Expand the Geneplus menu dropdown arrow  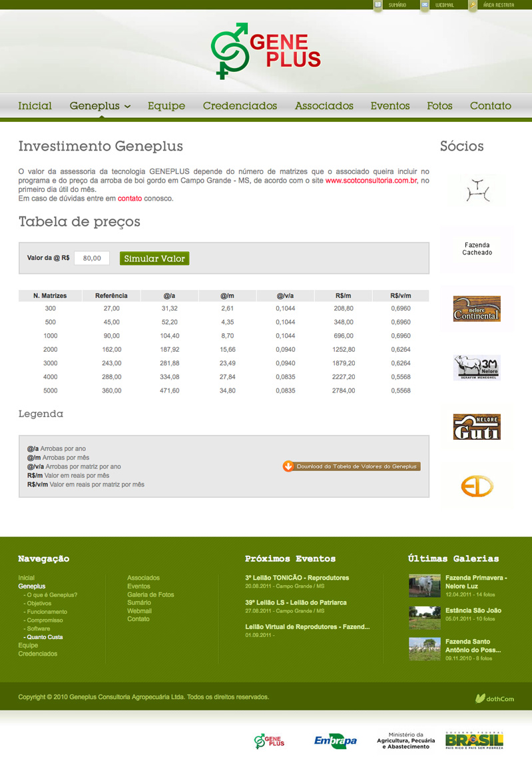[128, 107]
